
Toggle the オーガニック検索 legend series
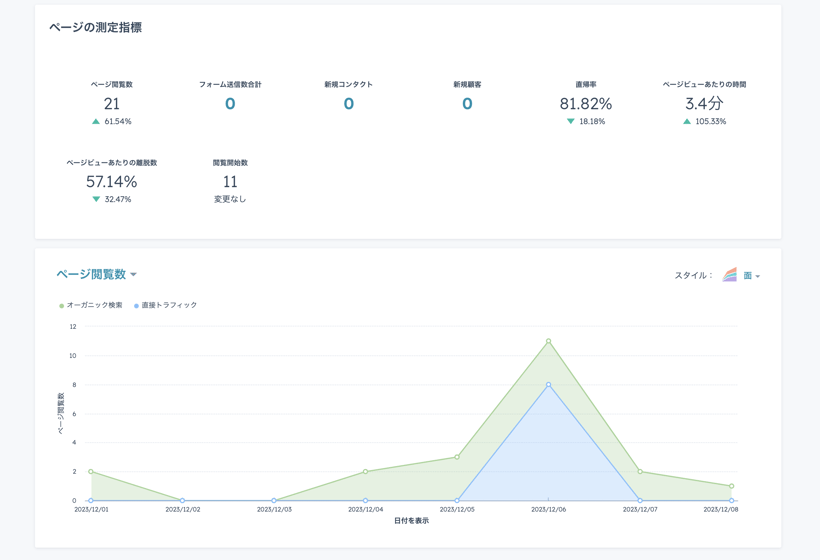point(90,305)
